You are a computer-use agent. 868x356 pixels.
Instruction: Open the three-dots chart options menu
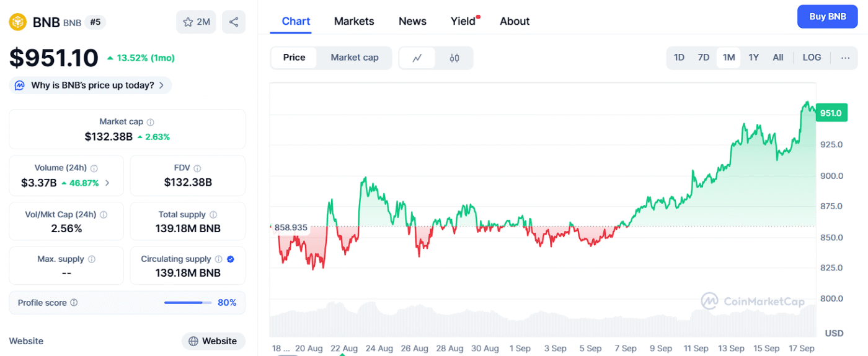click(845, 58)
